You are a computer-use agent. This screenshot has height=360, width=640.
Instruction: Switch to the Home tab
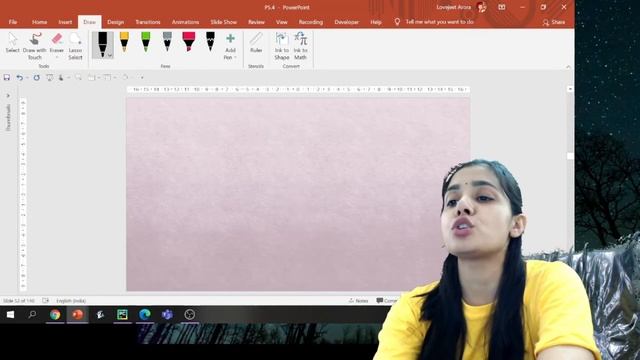(40, 22)
